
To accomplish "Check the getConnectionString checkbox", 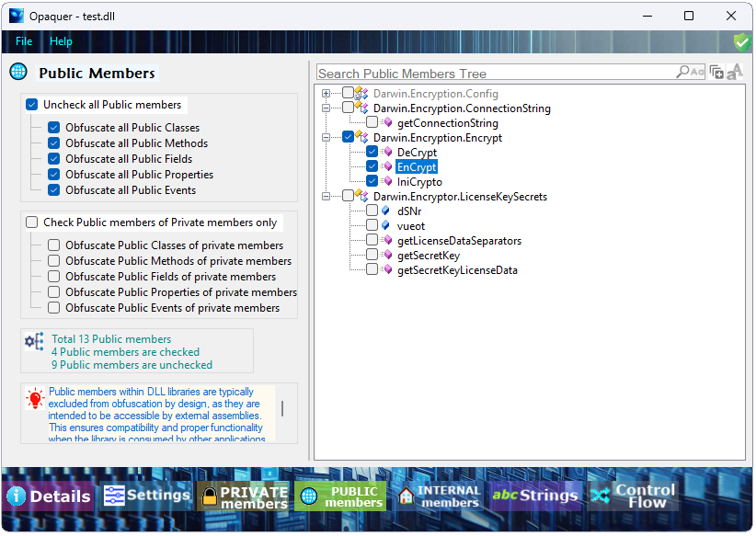I will click(x=372, y=122).
